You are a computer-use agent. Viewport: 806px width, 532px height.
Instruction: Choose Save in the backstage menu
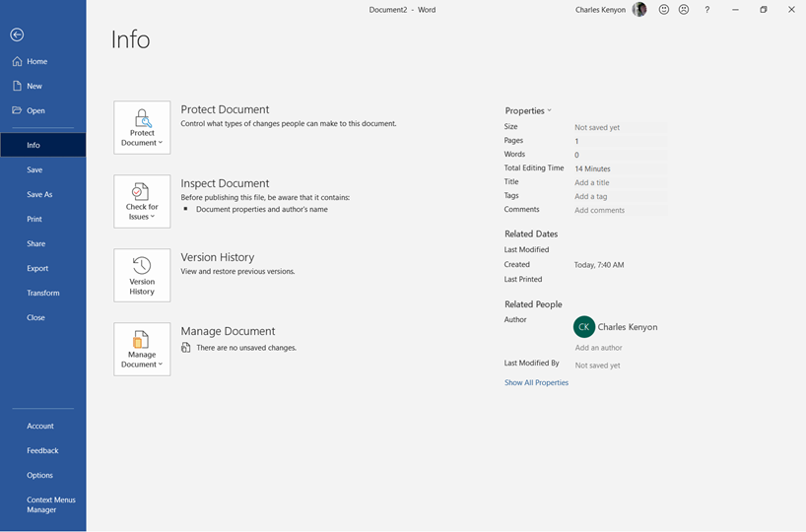(x=43, y=169)
